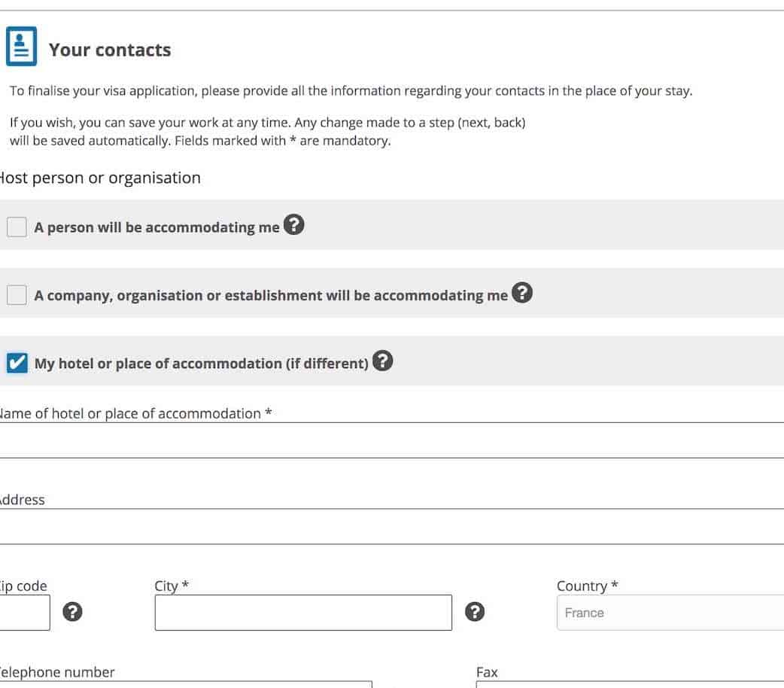Select the Zip code box

[x=24, y=612]
